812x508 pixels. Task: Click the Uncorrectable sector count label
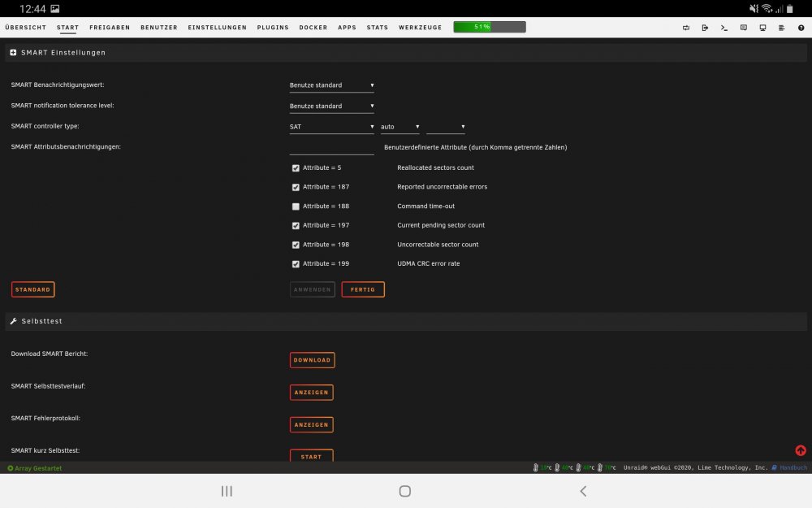pyautogui.click(x=438, y=245)
